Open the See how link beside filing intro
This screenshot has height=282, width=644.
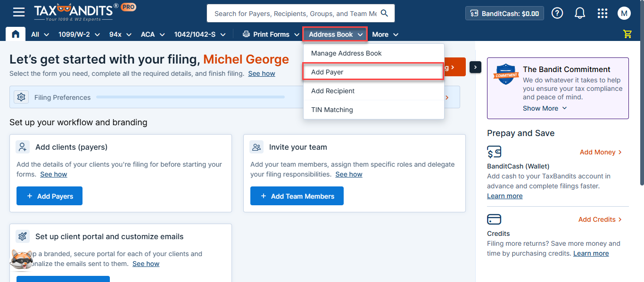point(262,73)
